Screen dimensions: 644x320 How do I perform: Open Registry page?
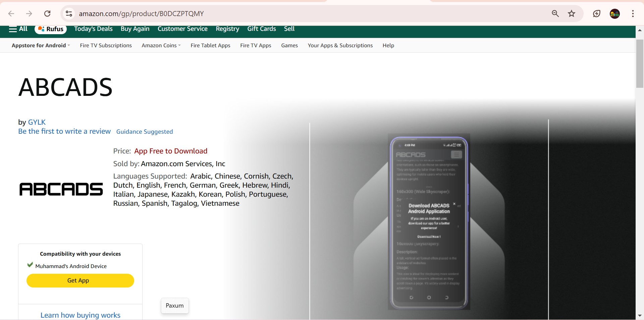coord(227,29)
